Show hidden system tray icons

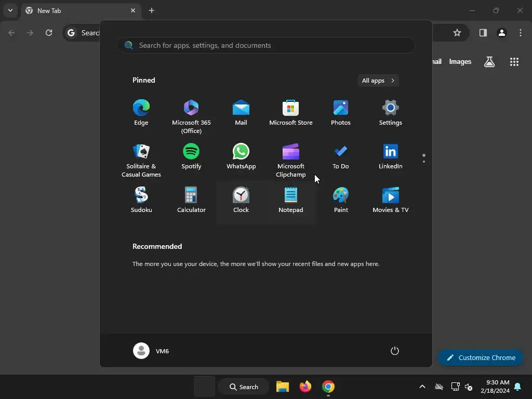pyautogui.click(x=422, y=387)
